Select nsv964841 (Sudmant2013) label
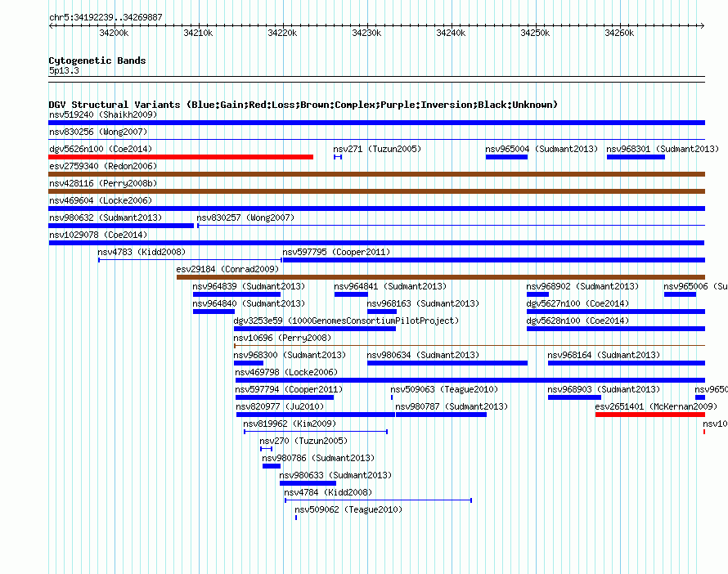 (x=390, y=286)
